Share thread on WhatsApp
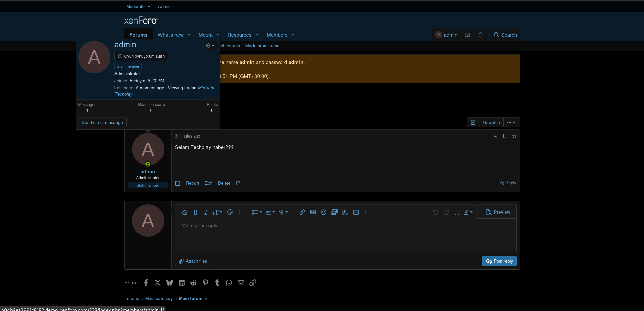This screenshot has height=311, width=644. 229,283
